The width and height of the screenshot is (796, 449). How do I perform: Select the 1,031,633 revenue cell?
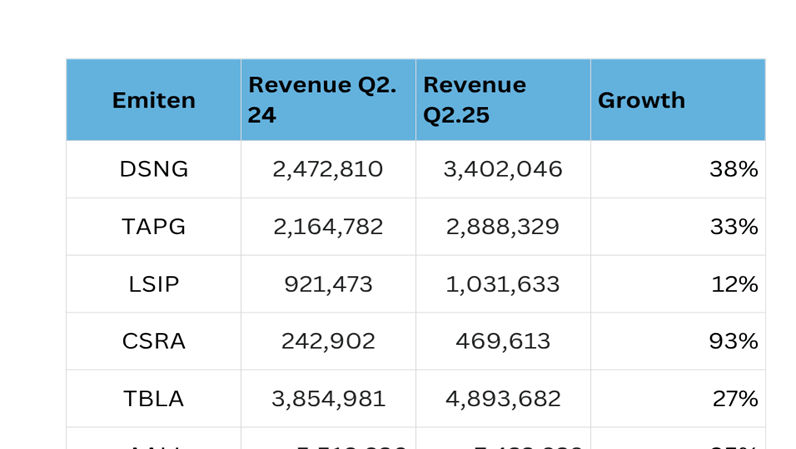(502, 284)
